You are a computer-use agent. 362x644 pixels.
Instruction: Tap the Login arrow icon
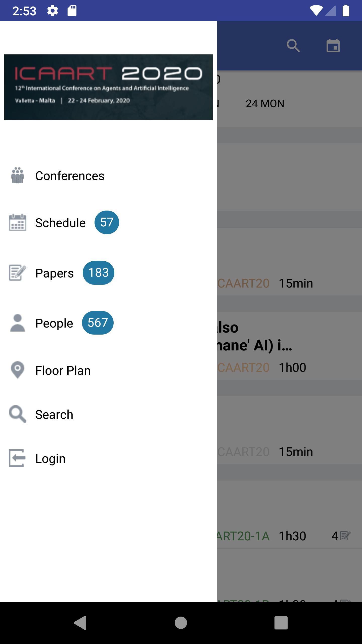[17, 458]
